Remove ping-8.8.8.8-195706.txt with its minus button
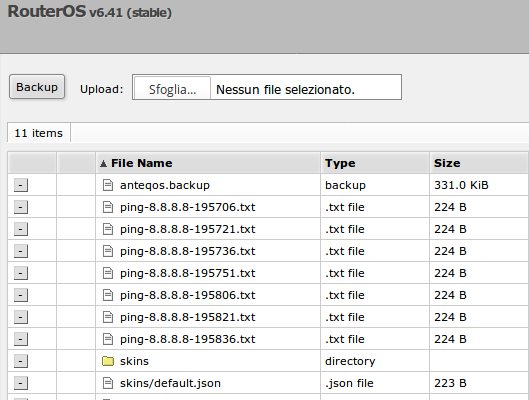The height and width of the screenshot is (400, 529). coord(21,207)
